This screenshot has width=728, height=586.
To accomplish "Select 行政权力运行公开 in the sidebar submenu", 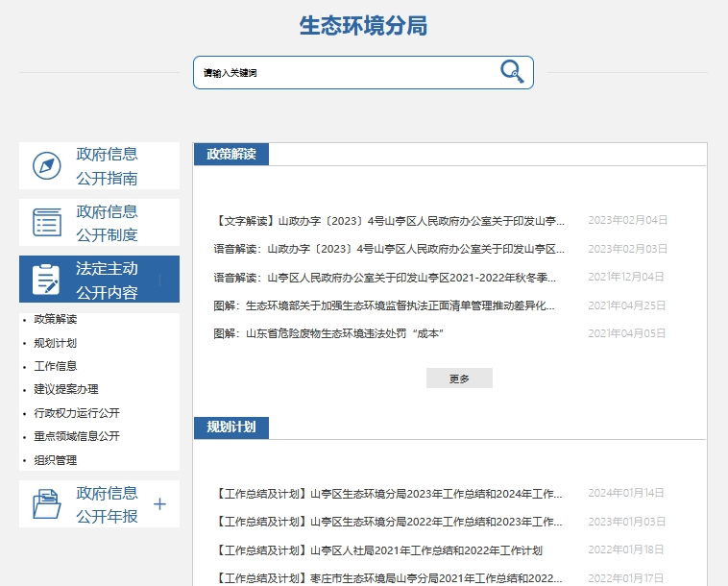I will click(77, 413).
